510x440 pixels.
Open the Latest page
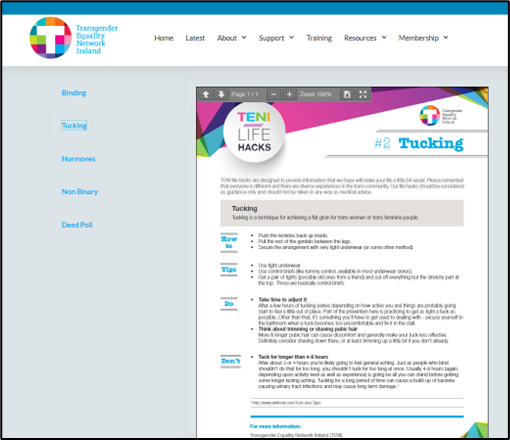[x=195, y=38]
